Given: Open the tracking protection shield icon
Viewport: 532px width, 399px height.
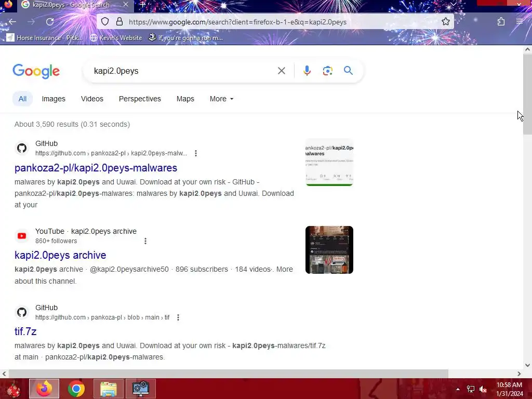Looking at the screenshot, I should coord(105,22).
